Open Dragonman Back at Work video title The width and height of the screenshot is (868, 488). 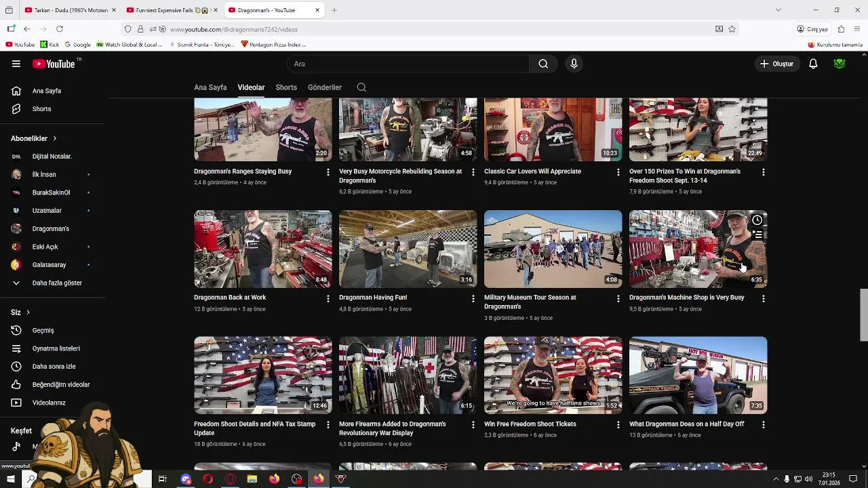point(230,298)
